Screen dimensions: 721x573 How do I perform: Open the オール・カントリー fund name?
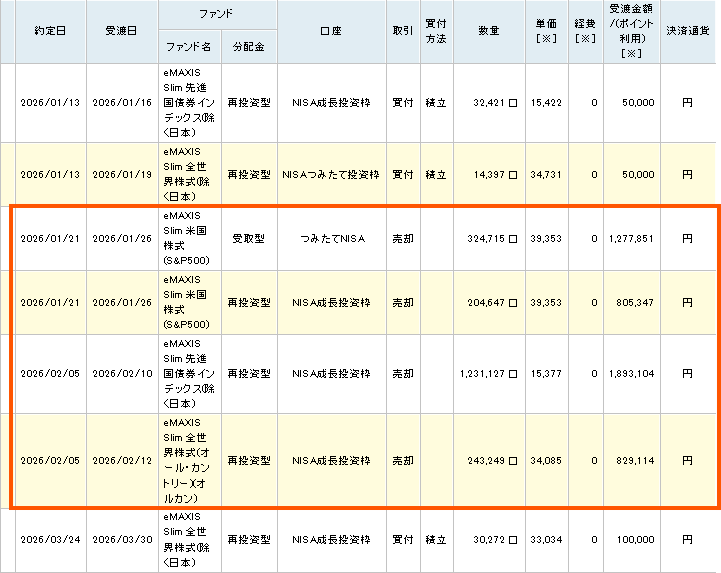[189, 461]
